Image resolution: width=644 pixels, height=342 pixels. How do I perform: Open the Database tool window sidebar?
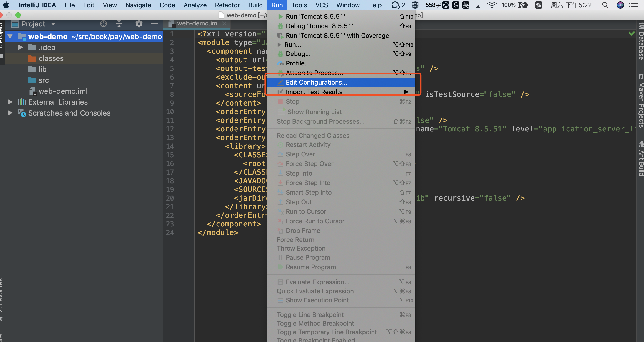click(641, 41)
